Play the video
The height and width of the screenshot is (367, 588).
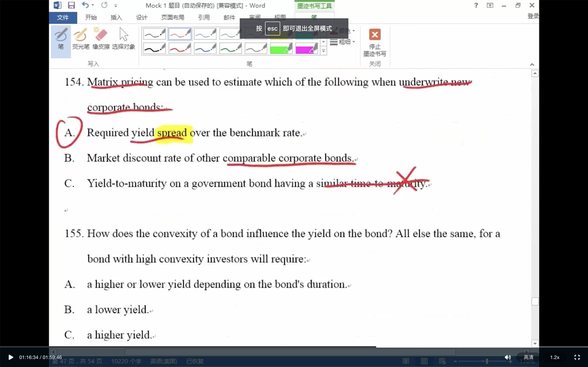[11, 357]
